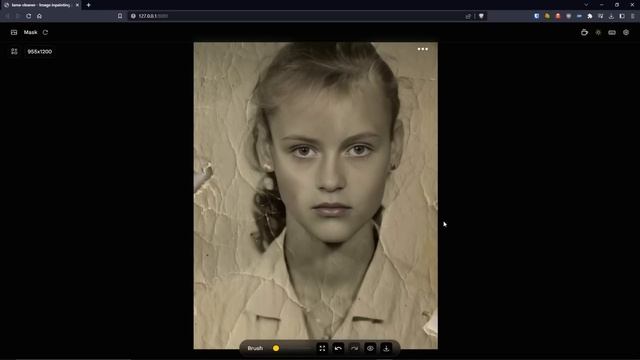Click the reload mask icon next to Mask
640x360 pixels.
(x=45, y=32)
